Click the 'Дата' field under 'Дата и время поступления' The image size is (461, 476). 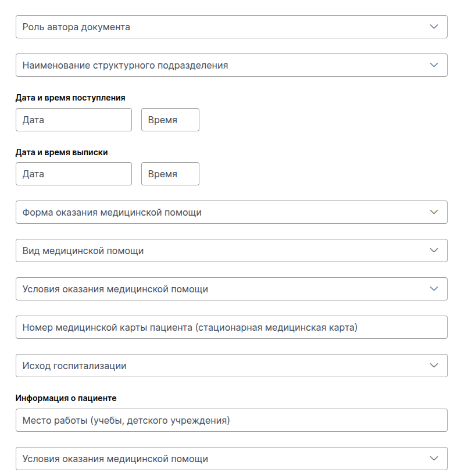click(x=74, y=120)
